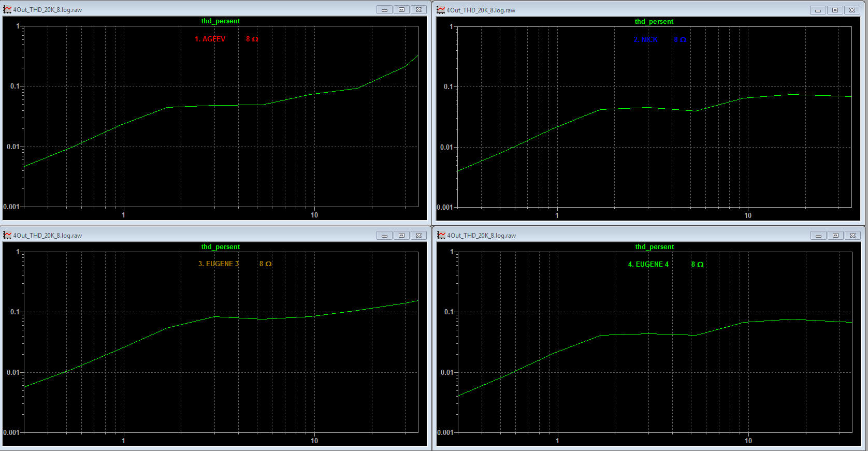Click thd_persent trace label in EUGENE 4 plot
This screenshot has width=868, height=451.
click(655, 247)
